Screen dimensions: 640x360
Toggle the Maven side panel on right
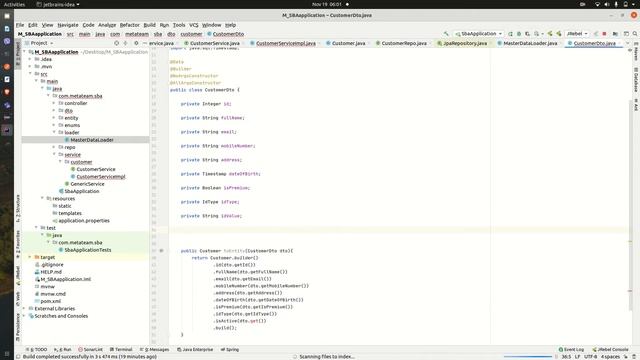[636, 51]
